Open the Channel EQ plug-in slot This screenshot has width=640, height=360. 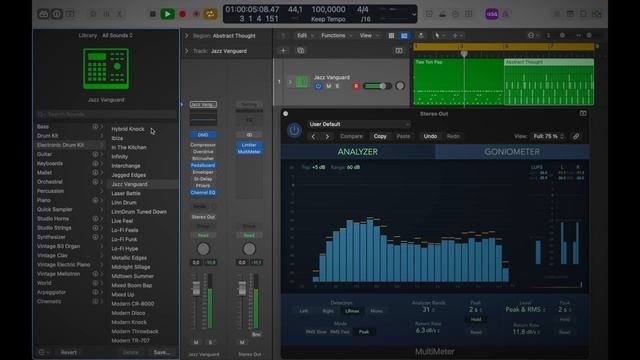(203, 193)
